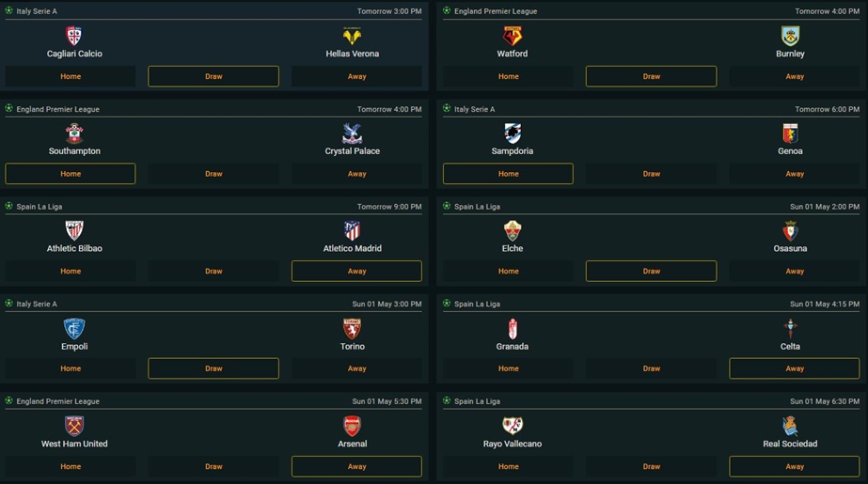Click the Watford club badge

tap(512, 36)
